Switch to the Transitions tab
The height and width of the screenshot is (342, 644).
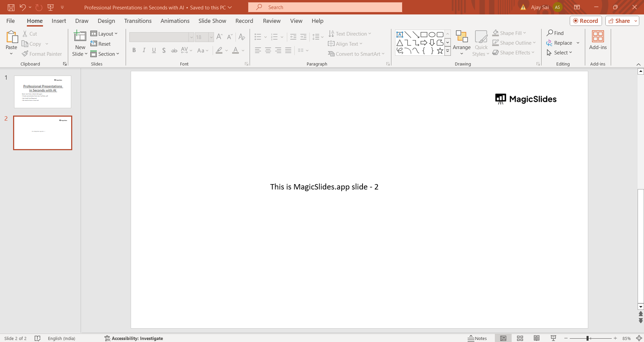[x=138, y=21]
